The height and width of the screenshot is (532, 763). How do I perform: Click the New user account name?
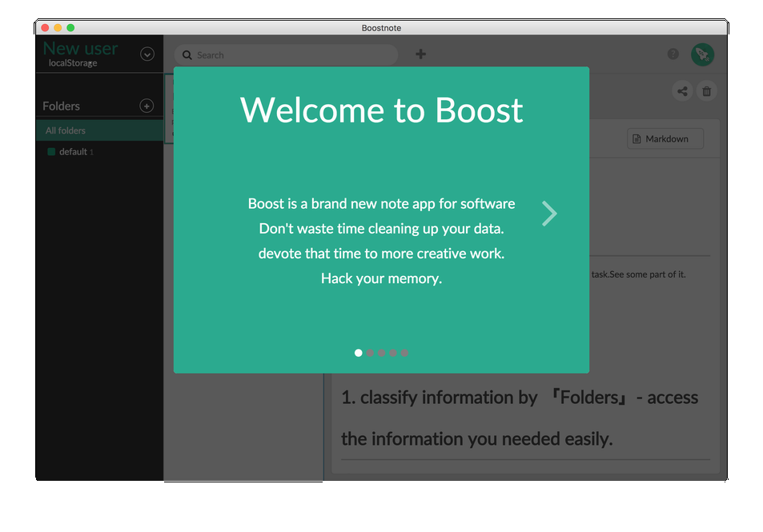click(80, 49)
